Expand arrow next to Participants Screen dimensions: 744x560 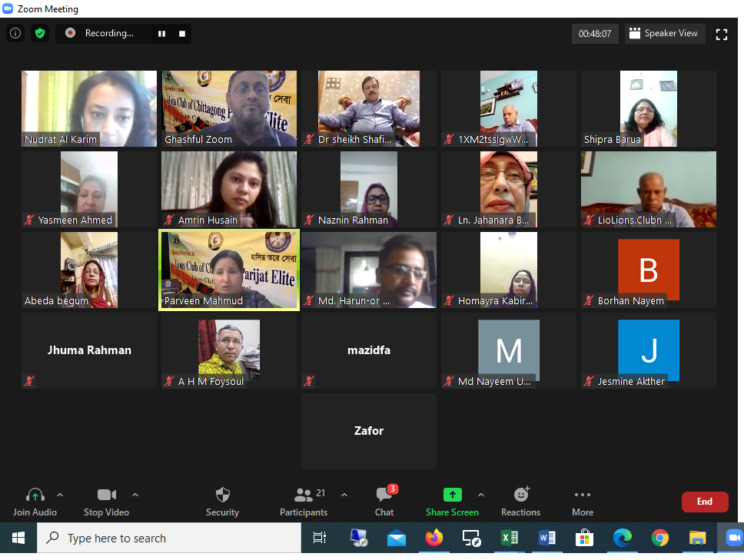(344, 495)
